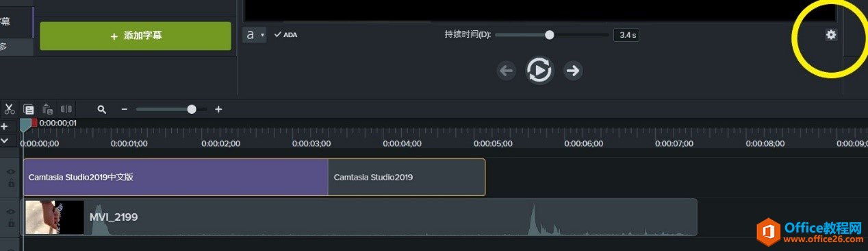Click the loop play caption button
Image resolution: width=868 pixels, height=251 pixels.
click(x=539, y=70)
